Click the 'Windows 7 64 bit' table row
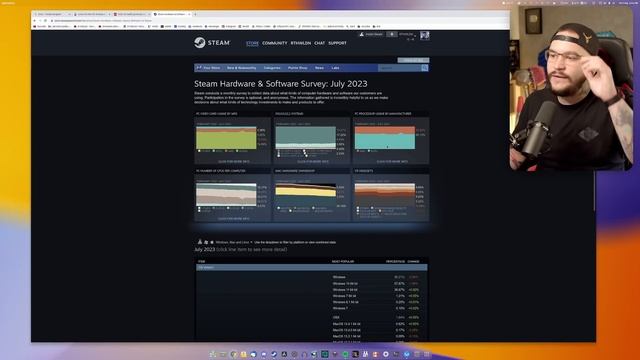The height and width of the screenshot is (360, 640). 312,296
